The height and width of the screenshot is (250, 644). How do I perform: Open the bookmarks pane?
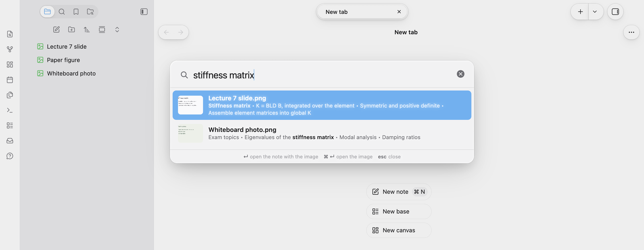tap(76, 12)
